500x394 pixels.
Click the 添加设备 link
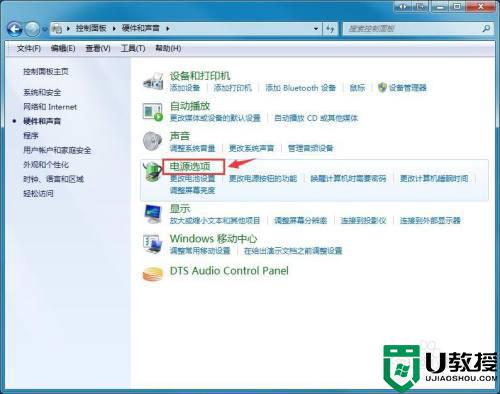(x=185, y=88)
